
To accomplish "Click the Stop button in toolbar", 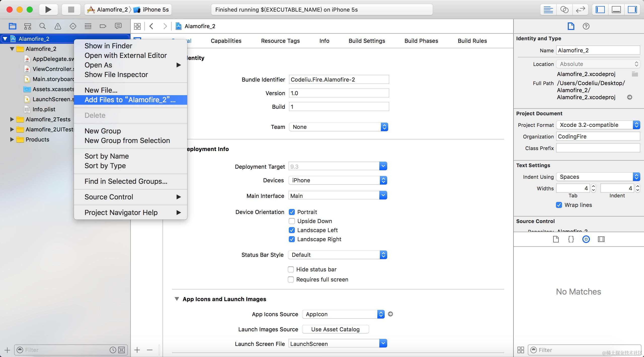I will click(71, 10).
